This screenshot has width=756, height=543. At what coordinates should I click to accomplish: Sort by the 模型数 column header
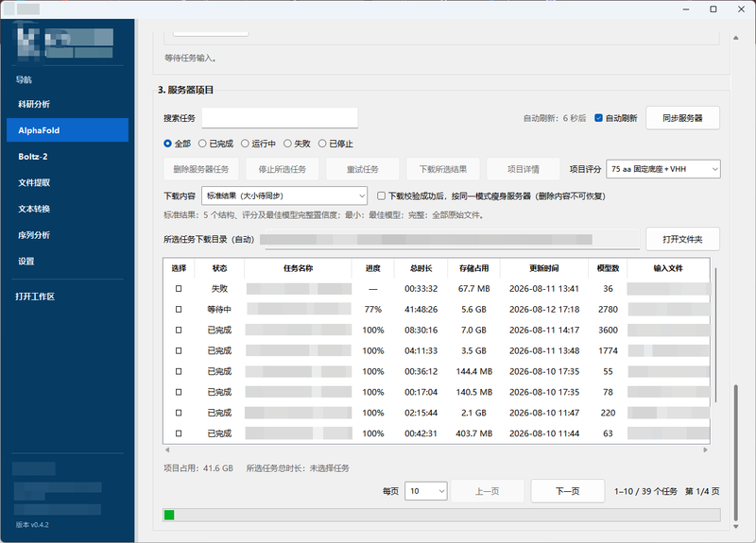click(608, 268)
